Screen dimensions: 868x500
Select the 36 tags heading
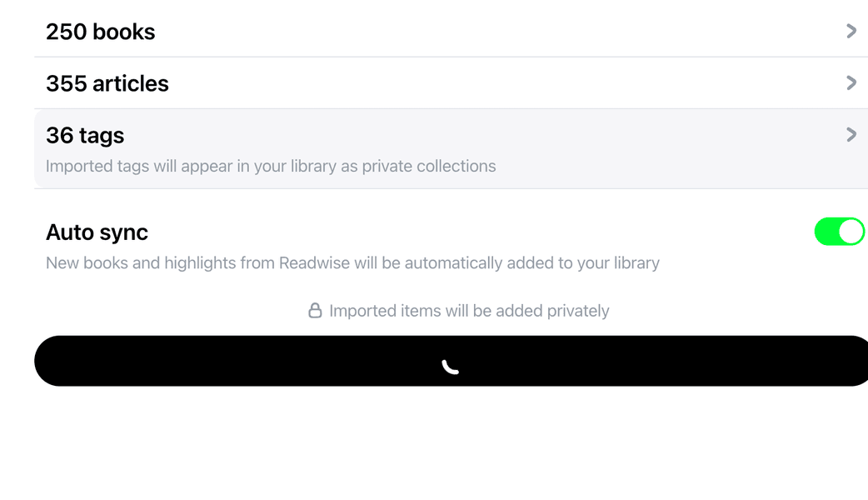[x=85, y=135]
